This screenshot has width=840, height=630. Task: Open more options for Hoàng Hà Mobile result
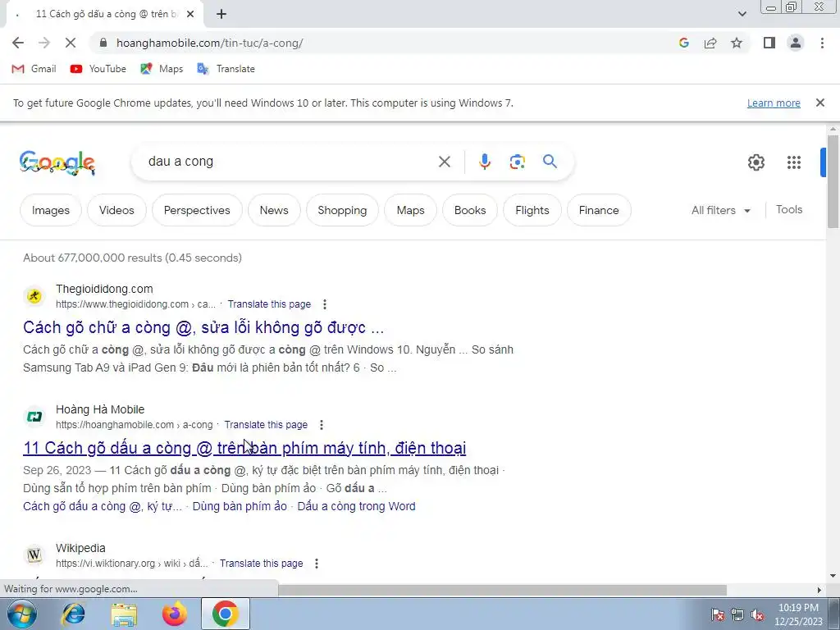pyautogui.click(x=322, y=425)
